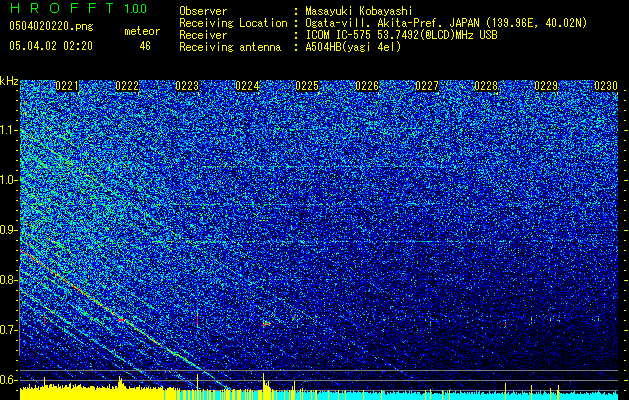
Task: Click the 0224 time marker
Action: [247, 86]
